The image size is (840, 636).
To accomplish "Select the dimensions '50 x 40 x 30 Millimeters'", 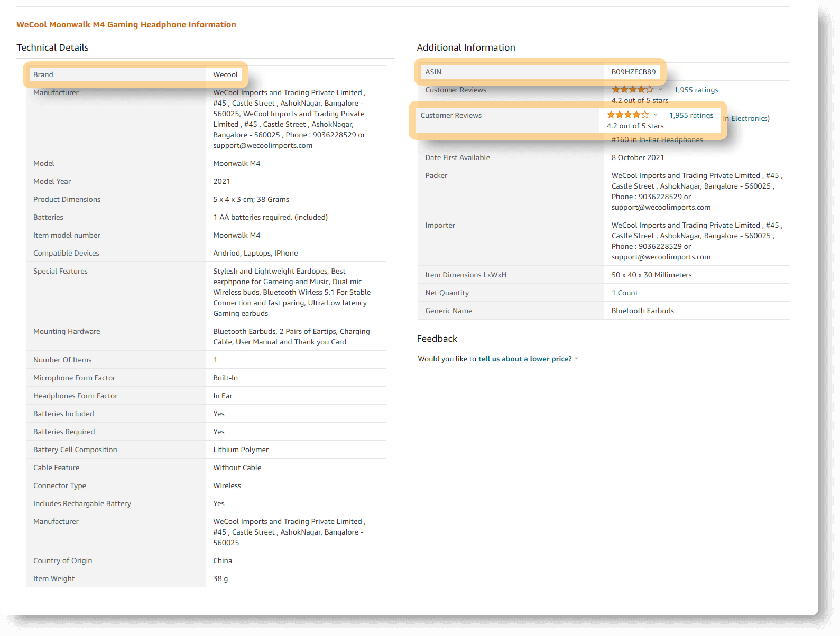I will tap(651, 275).
